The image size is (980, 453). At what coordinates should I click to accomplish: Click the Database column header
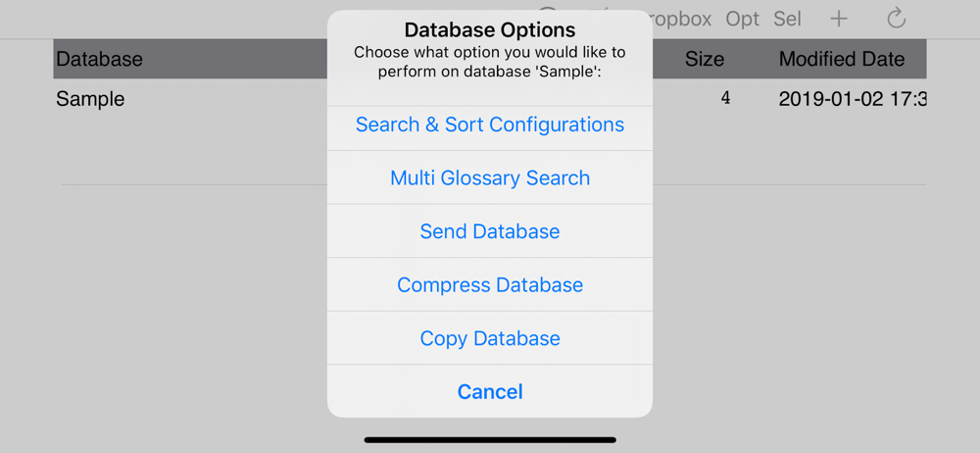(99, 59)
